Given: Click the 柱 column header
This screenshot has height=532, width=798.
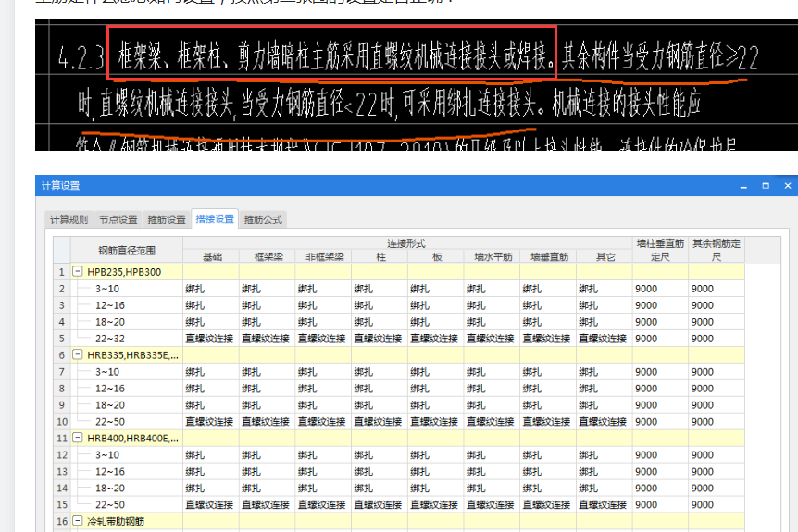Looking at the screenshot, I should coord(380,257).
